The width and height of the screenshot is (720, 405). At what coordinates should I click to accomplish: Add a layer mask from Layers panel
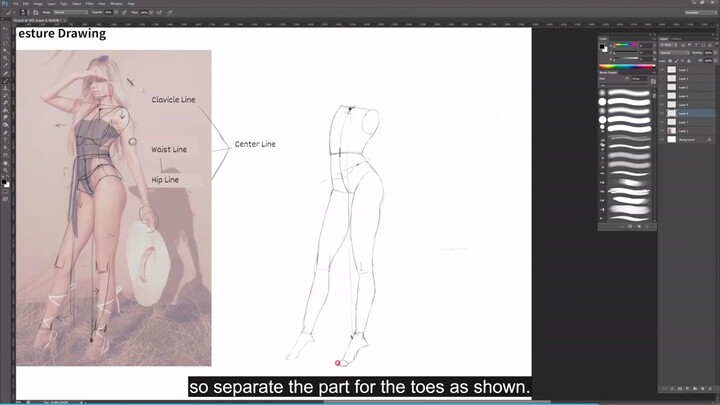680,388
